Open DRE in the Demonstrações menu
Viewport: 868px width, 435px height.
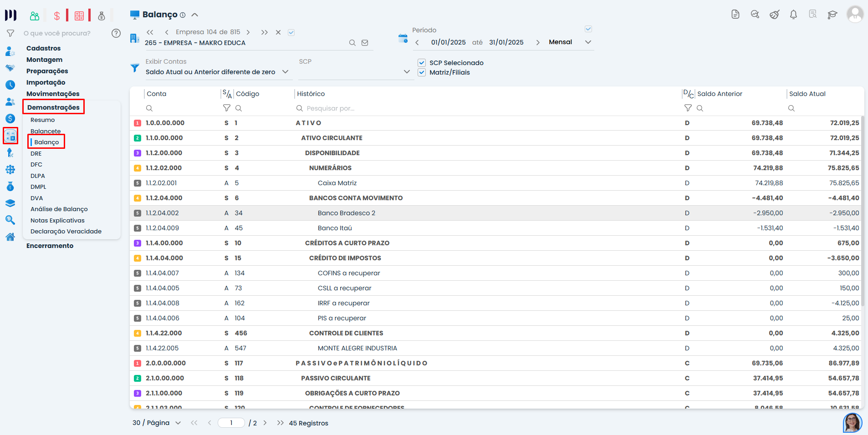[36, 153]
